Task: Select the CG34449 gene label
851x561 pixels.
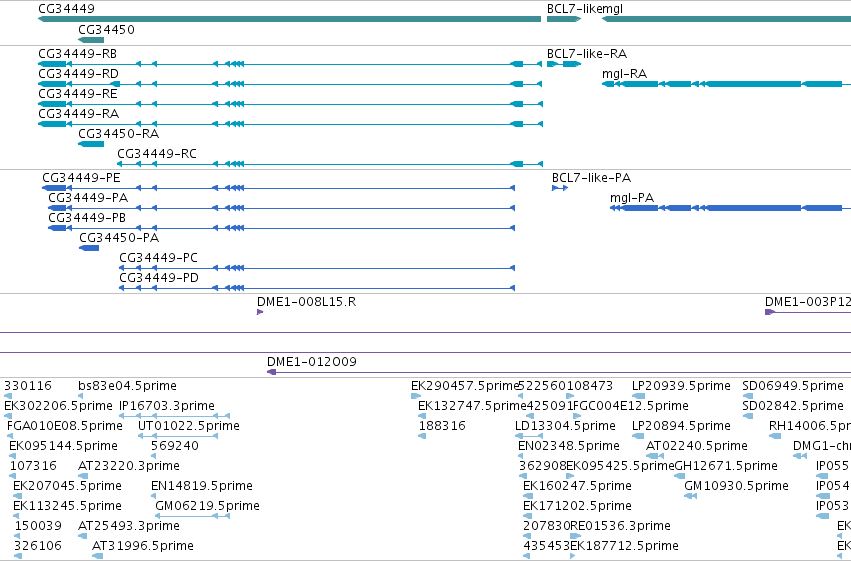Action: [66, 9]
